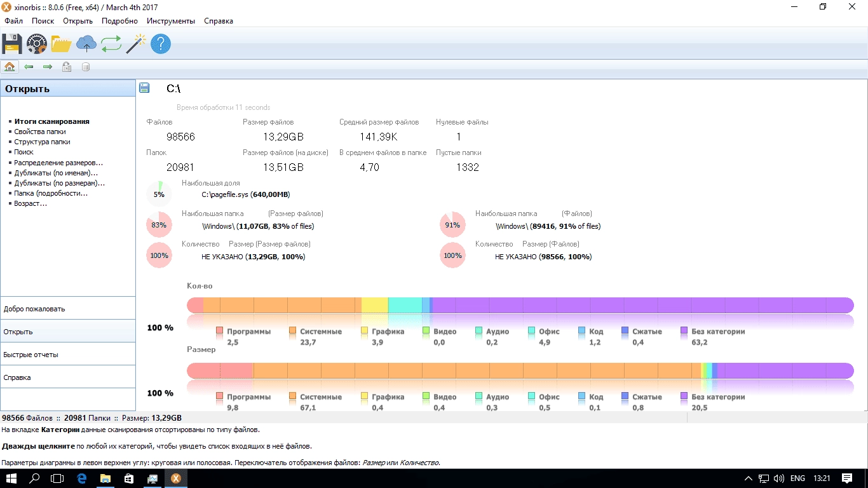Click the database cylinder icon
Image resolution: width=868 pixels, height=488 pixels.
click(x=86, y=67)
